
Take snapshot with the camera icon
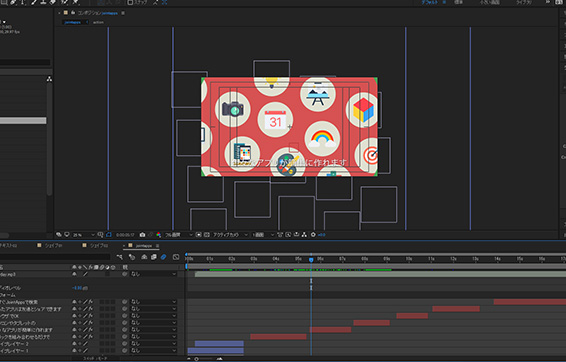coord(142,235)
